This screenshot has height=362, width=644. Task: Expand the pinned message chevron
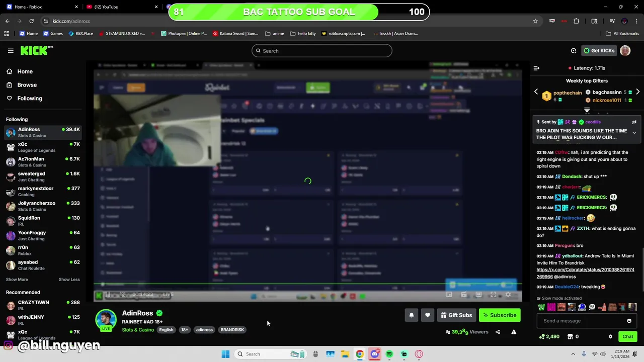(634, 133)
